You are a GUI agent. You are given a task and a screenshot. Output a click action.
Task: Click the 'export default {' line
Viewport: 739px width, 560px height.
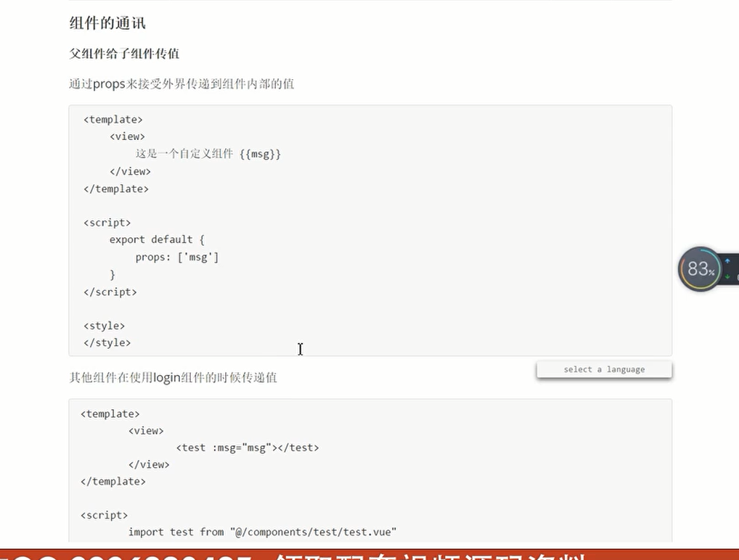click(157, 239)
